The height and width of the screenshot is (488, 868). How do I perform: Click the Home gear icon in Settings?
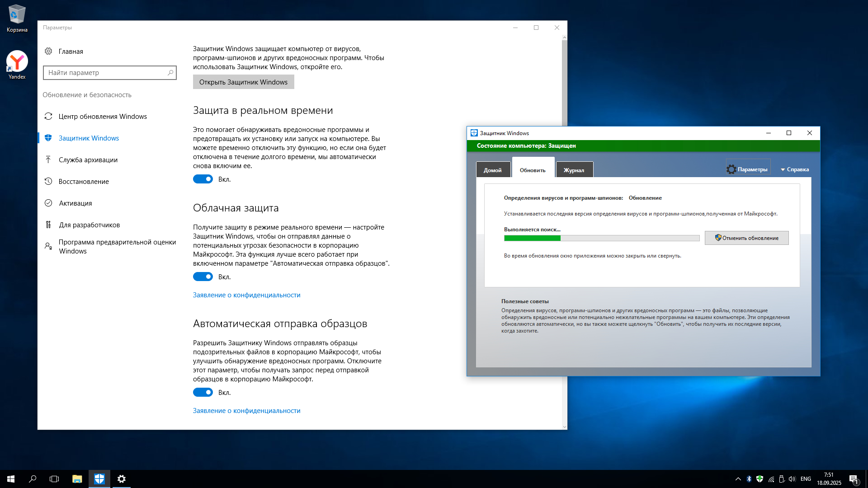tap(48, 51)
